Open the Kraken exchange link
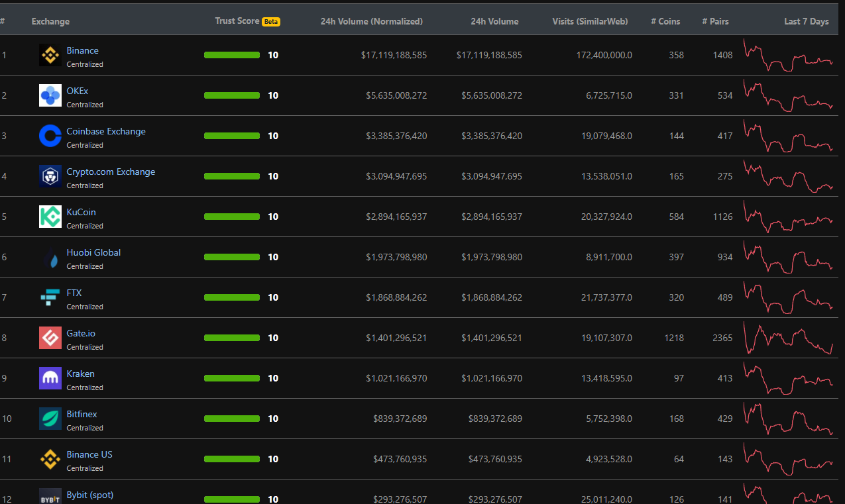Image resolution: width=845 pixels, height=504 pixels. [80, 374]
